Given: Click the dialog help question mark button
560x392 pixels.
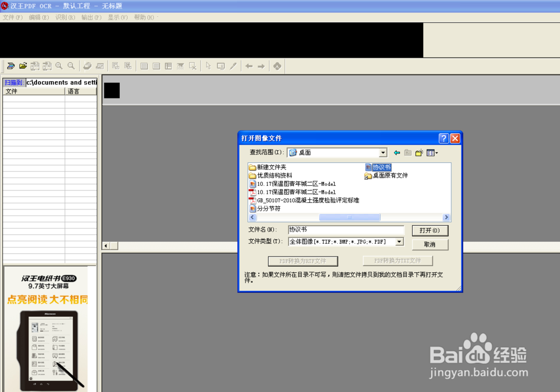Looking at the screenshot, I should [x=444, y=138].
